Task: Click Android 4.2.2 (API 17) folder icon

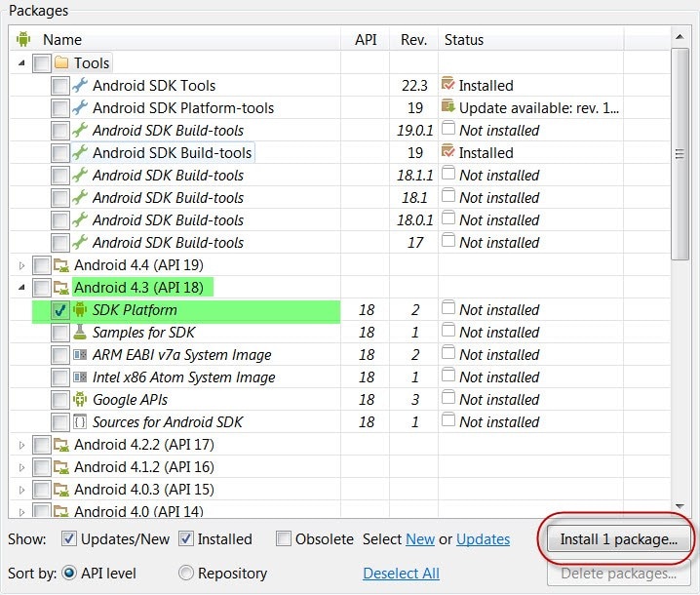Action: coord(61,445)
